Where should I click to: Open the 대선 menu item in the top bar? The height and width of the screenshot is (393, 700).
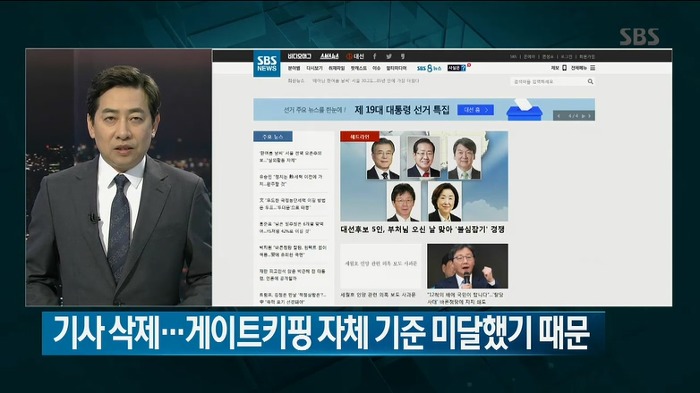click(x=356, y=56)
